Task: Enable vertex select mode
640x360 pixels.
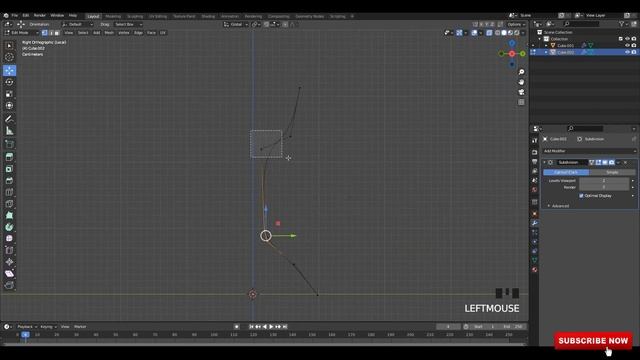Action: (x=44, y=33)
